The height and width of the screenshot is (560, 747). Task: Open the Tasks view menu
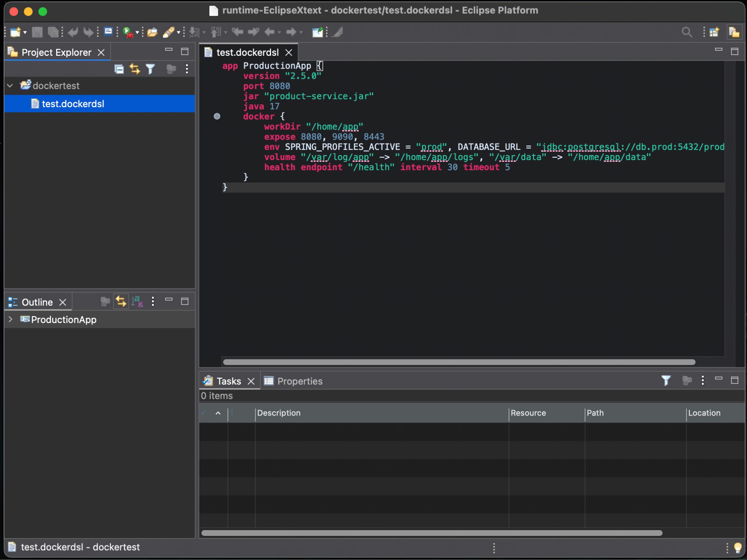(x=703, y=381)
